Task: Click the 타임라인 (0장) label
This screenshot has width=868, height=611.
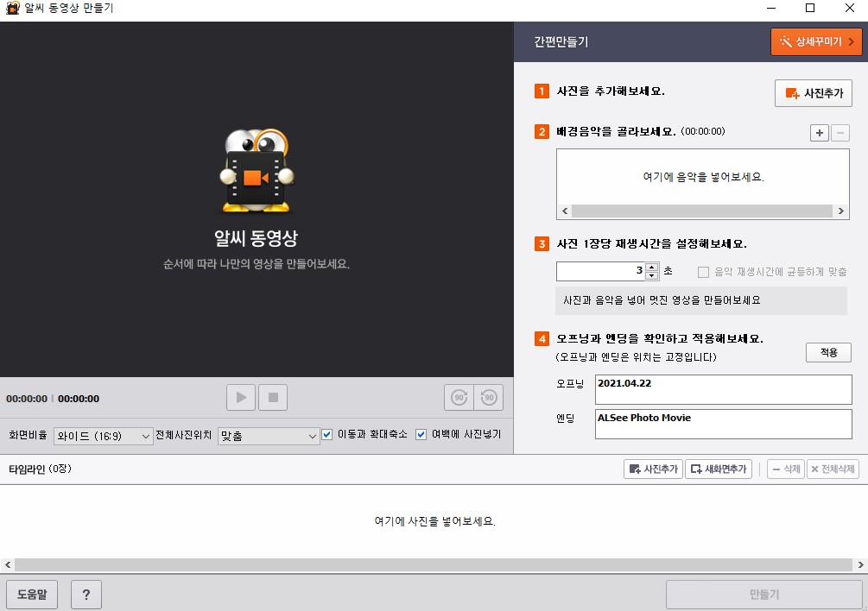Action: coord(40,469)
